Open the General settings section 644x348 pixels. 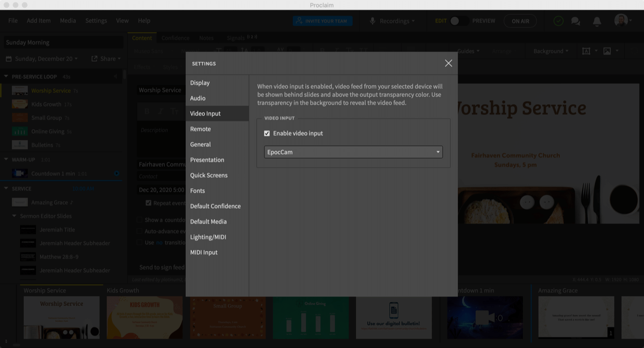[x=217, y=144]
